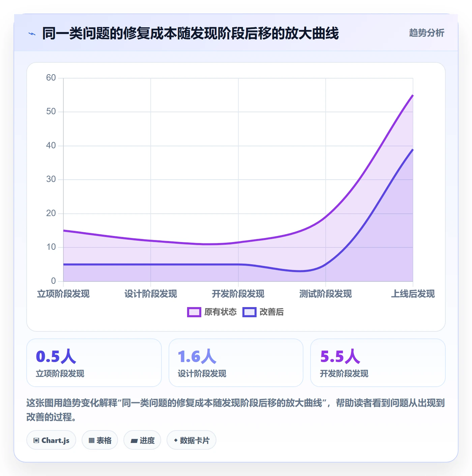Viewport: 472px width, 476px height.
Task: Click the 上线后发现 x-axis label
Action: [413, 294]
